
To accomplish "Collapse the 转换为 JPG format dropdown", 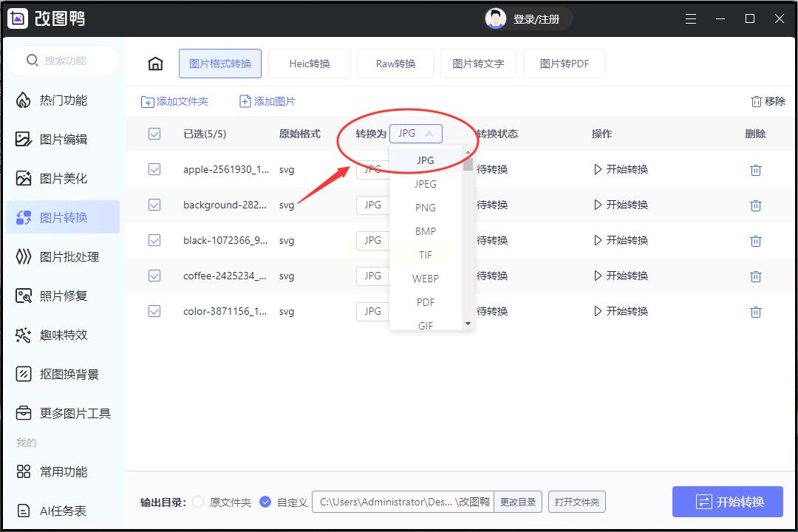I will click(x=416, y=134).
